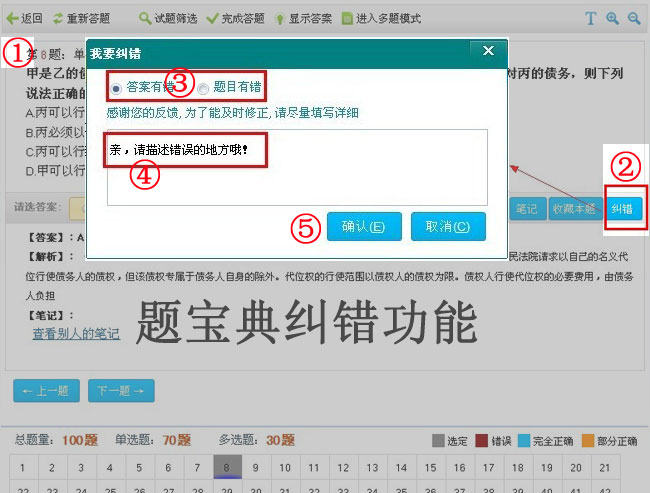Jump to question 11 in grid
The width and height of the screenshot is (650, 493).
click(314, 468)
